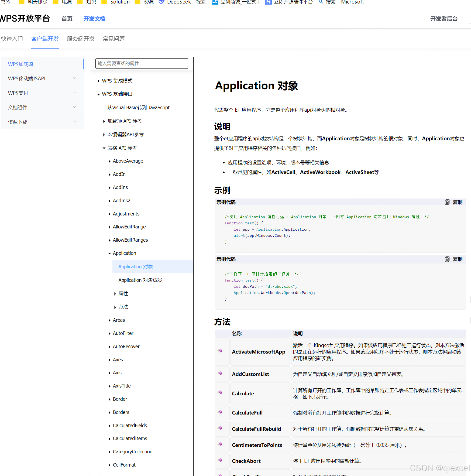
Task: Click the method icon beside ActivateMicrosoftApp
Action: pyautogui.click(x=220, y=350)
